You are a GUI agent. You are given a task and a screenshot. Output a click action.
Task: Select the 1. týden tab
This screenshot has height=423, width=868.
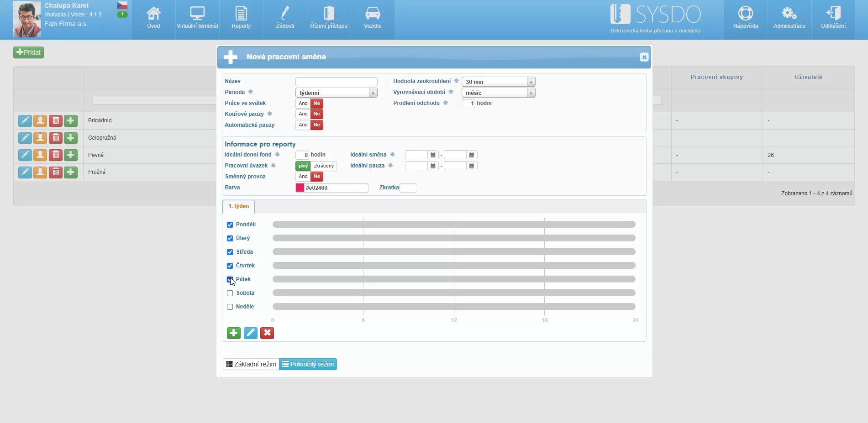[x=238, y=207]
